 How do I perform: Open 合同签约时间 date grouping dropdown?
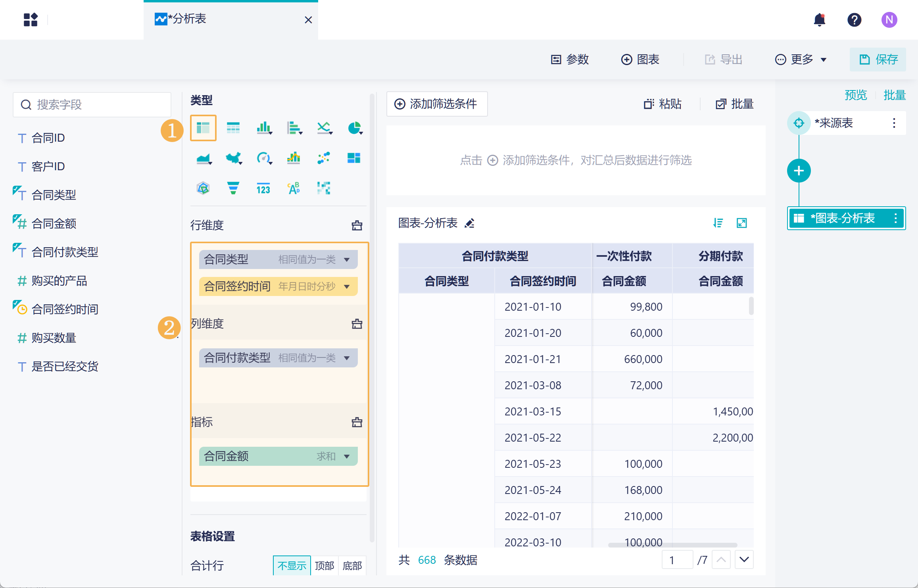(x=347, y=286)
